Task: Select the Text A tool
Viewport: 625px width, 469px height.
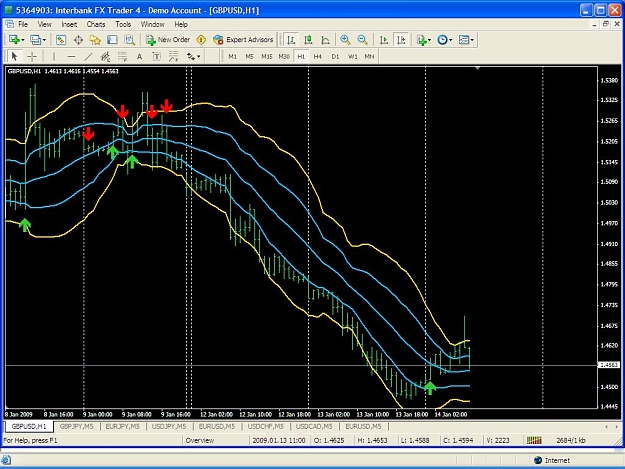Action: [140, 57]
